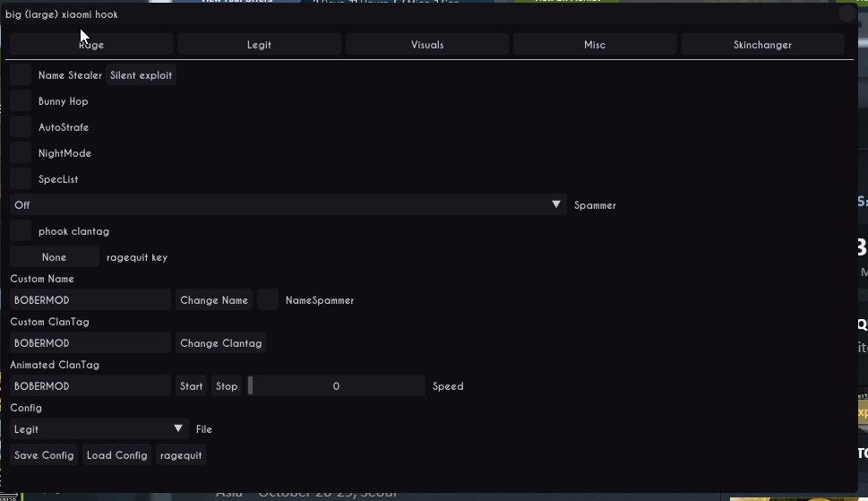Click the Spammer dropdown arrow

(x=556, y=205)
